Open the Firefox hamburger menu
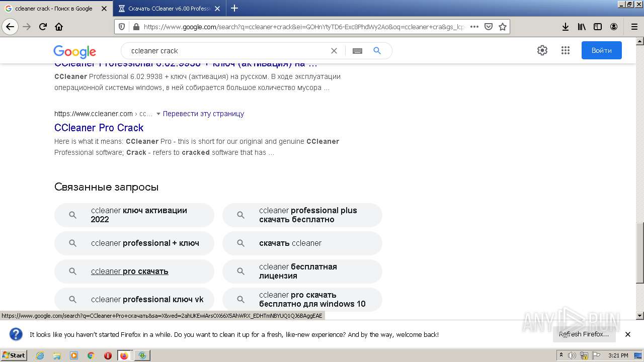The width and height of the screenshot is (644, 362). (x=634, y=27)
